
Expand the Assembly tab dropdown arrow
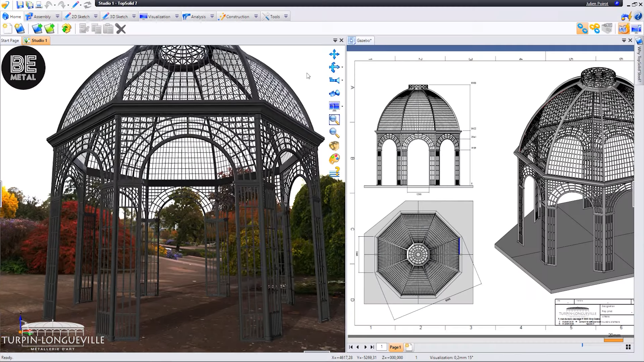click(57, 16)
